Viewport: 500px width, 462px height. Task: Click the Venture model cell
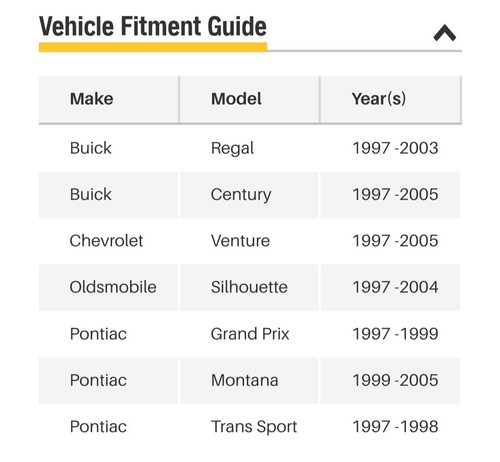(240, 241)
